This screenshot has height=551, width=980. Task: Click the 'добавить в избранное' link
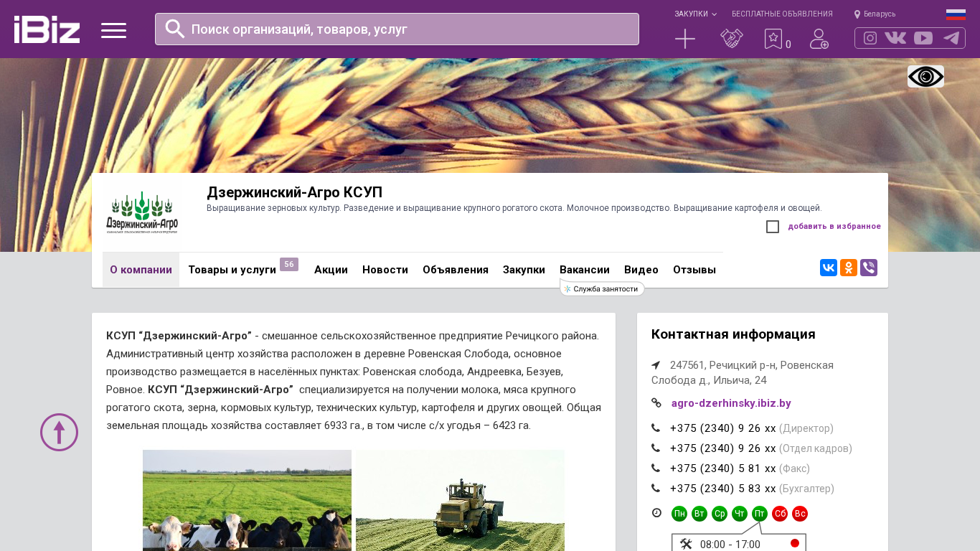(834, 227)
